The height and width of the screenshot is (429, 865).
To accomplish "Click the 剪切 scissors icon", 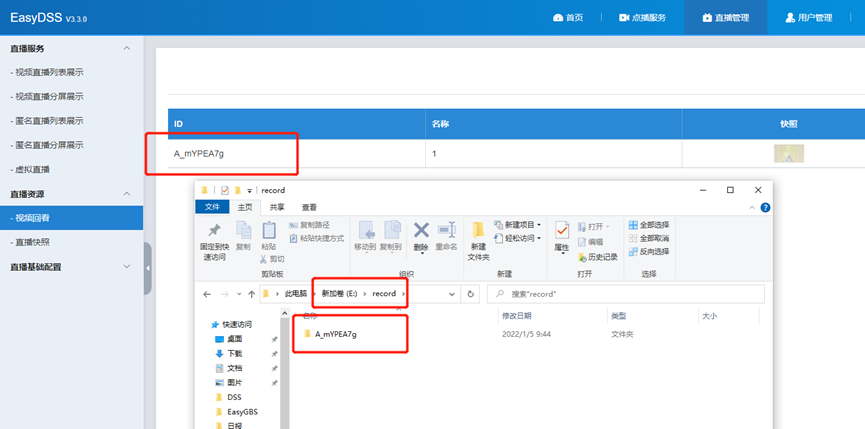I will [263, 259].
